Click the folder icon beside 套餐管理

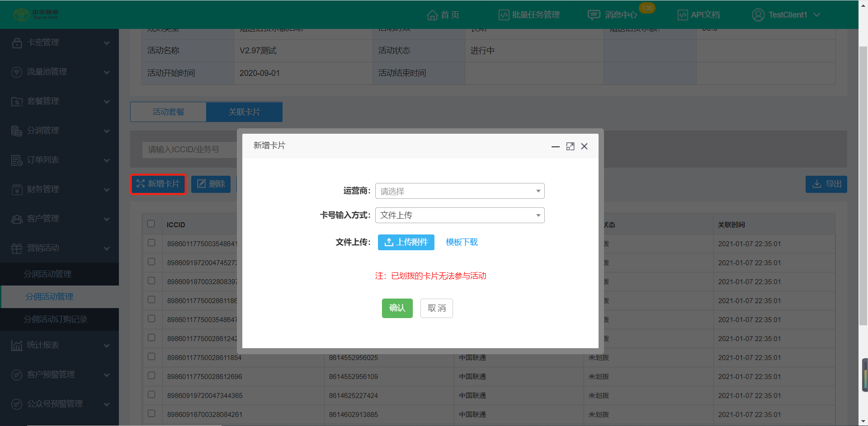point(17,102)
